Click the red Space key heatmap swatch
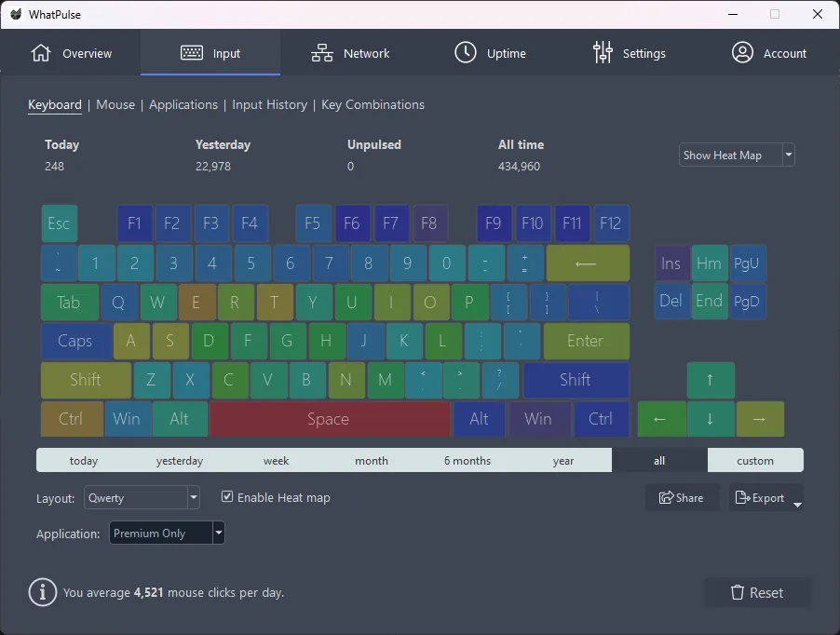Screen dimensions: 840x635 click(x=329, y=419)
